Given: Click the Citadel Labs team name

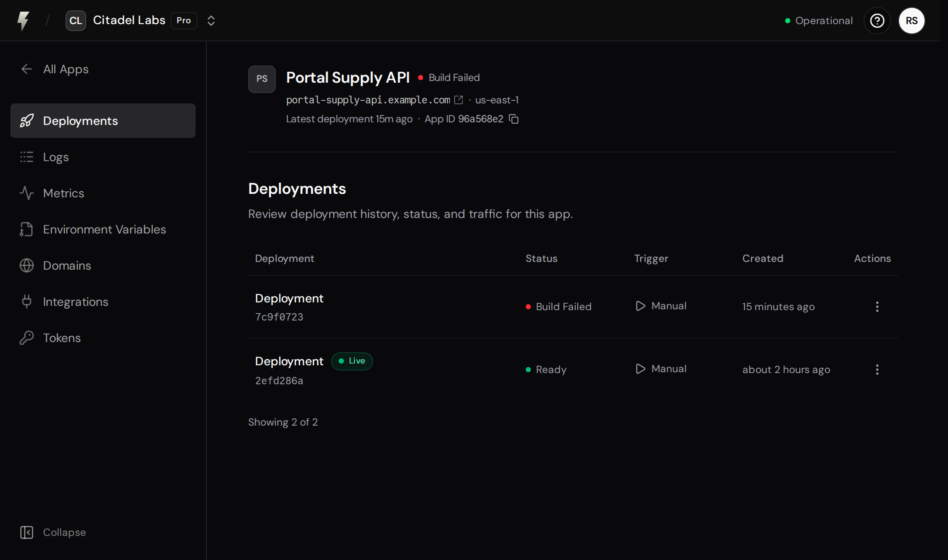Looking at the screenshot, I should tap(129, 20).
